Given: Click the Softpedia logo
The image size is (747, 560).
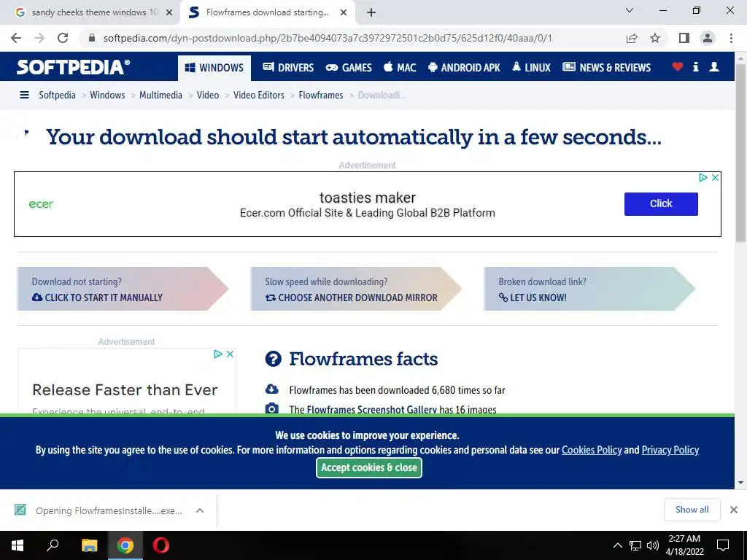Looking at the screenshot, I should (x=73, y=67).
